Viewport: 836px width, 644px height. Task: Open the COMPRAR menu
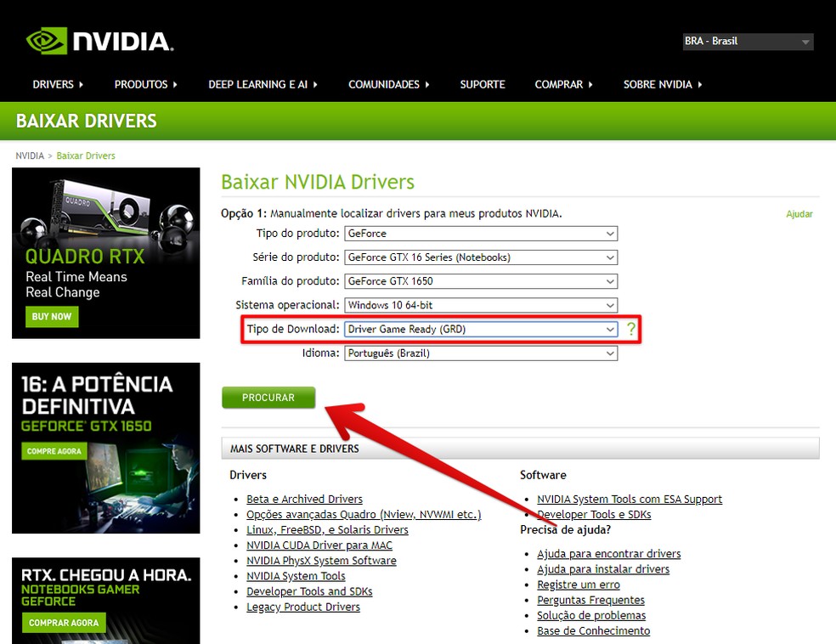point(563,84)
